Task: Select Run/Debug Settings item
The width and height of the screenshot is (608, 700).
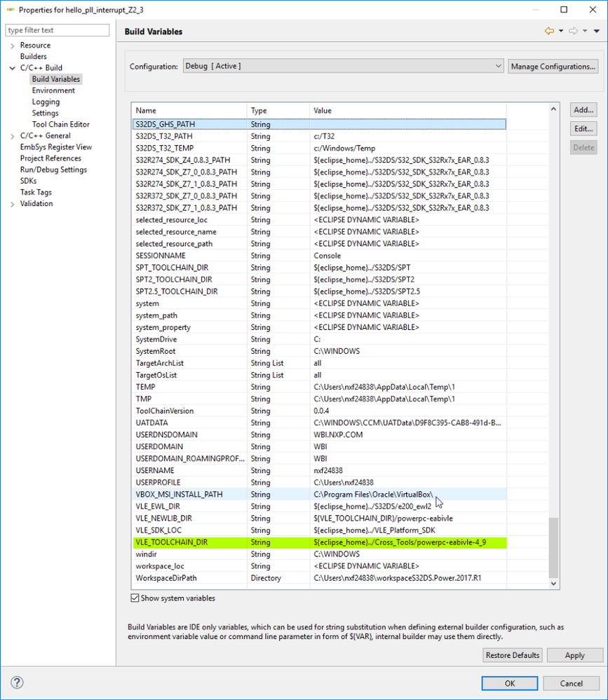Action: tap(53, 170)
